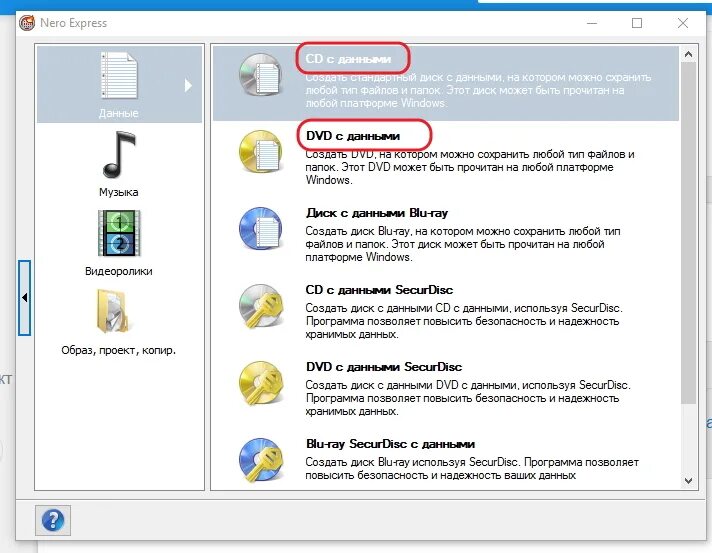Screen dimensions: 712x553
Task: Click the description mentioning Blu-ray используя SecurDisc
Action: coord(472,469)
